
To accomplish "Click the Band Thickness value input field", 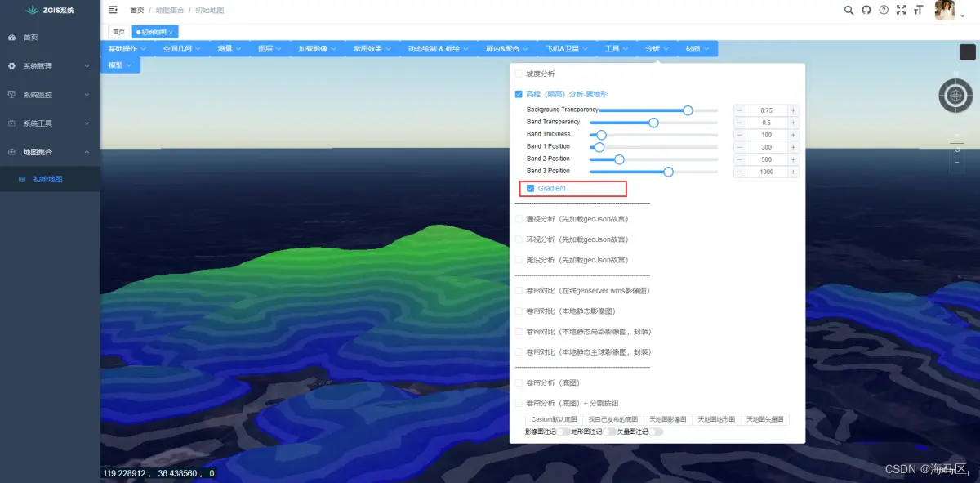I will [766, 134].
